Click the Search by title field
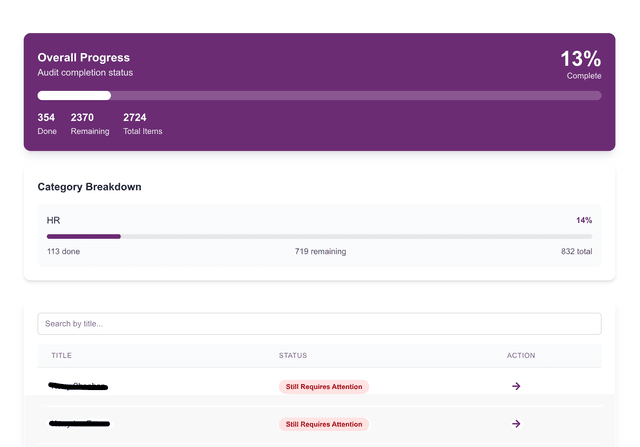The height and width of the screenshot is (447, 640). 319,324
